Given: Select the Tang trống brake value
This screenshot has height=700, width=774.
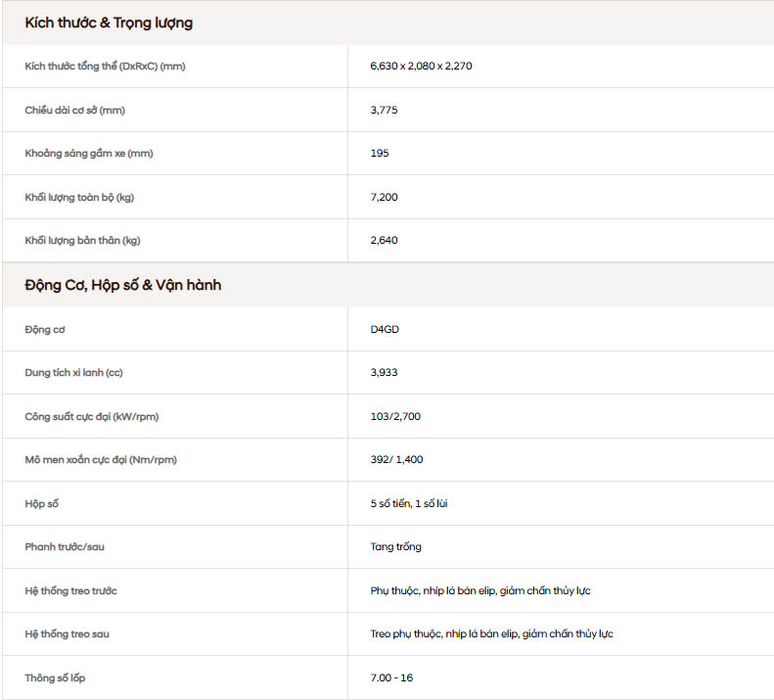Looking at the screenshot, I should point(395,546).
